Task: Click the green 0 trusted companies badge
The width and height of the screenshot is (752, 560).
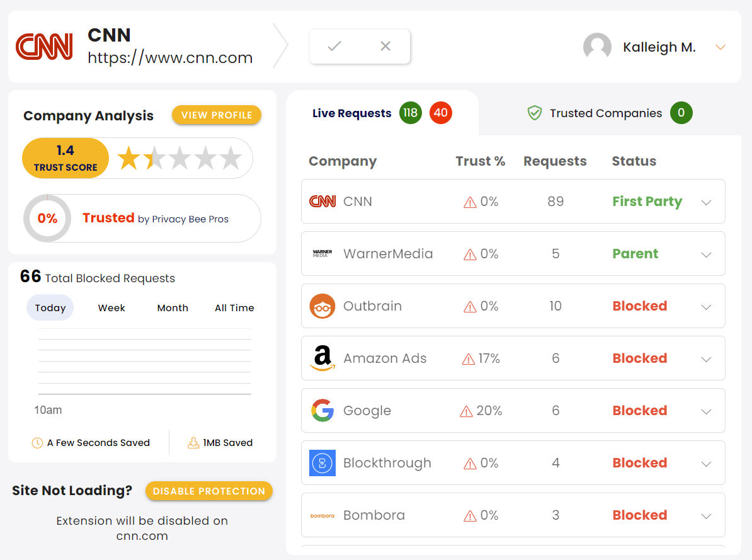Action: [x=681, y=113]
